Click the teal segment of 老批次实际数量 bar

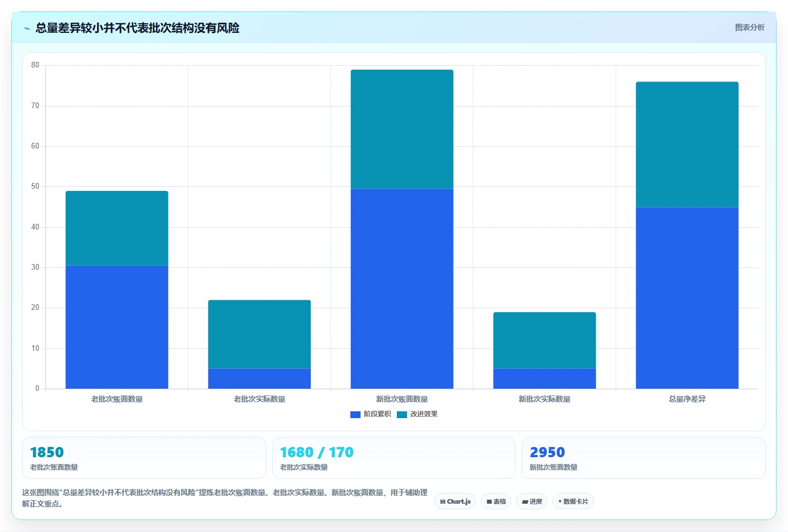(x=260, y=334)
